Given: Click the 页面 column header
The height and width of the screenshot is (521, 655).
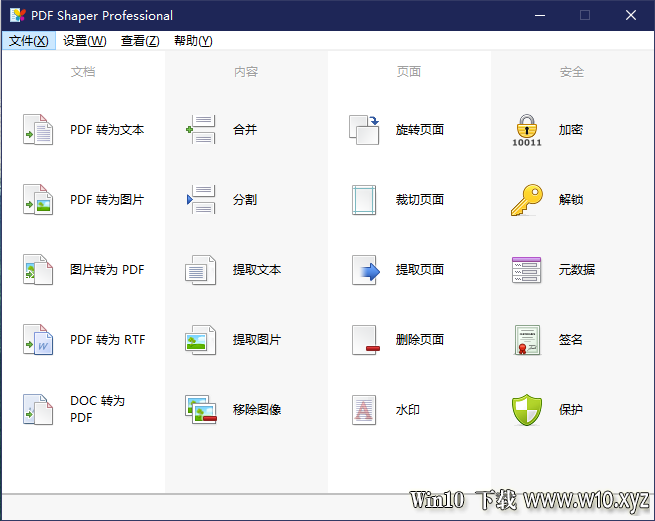Looking at the screenshot, I should 409,72.
